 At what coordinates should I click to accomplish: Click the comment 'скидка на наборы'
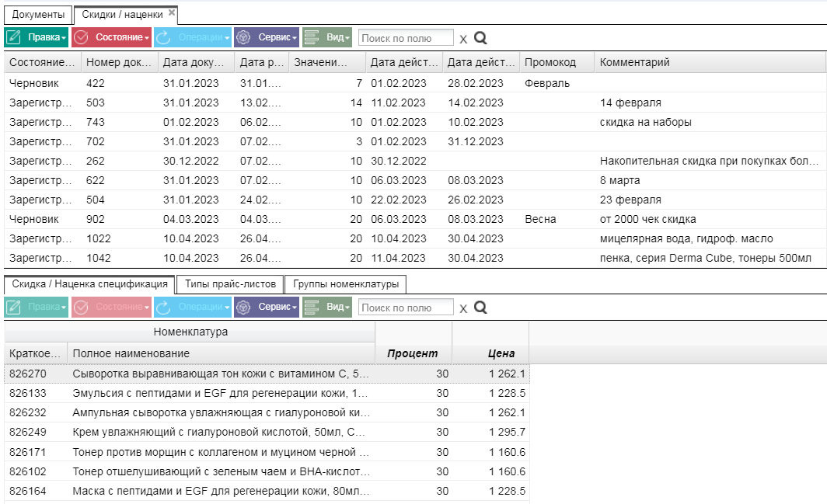point(646,122)
